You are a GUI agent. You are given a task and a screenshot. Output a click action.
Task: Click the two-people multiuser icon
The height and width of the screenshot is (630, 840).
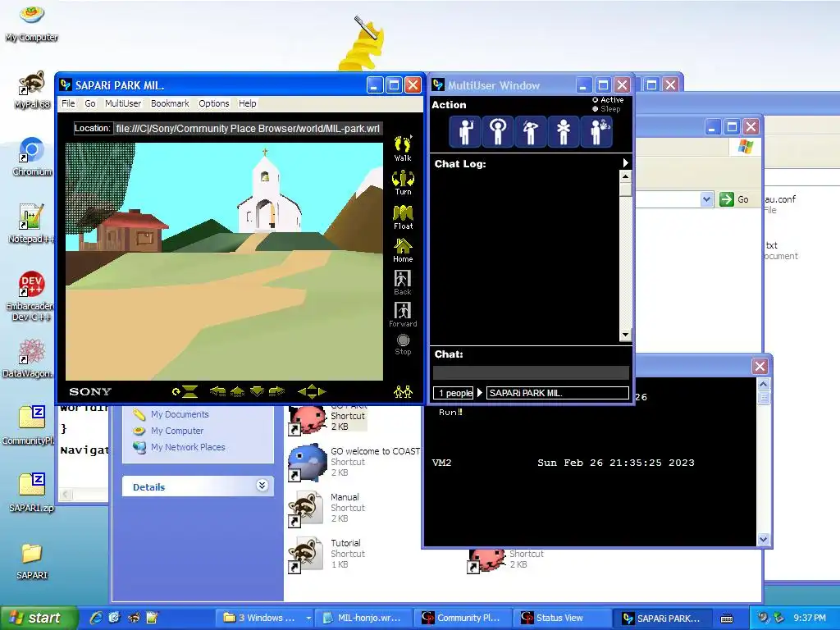[x=403, y=391]
